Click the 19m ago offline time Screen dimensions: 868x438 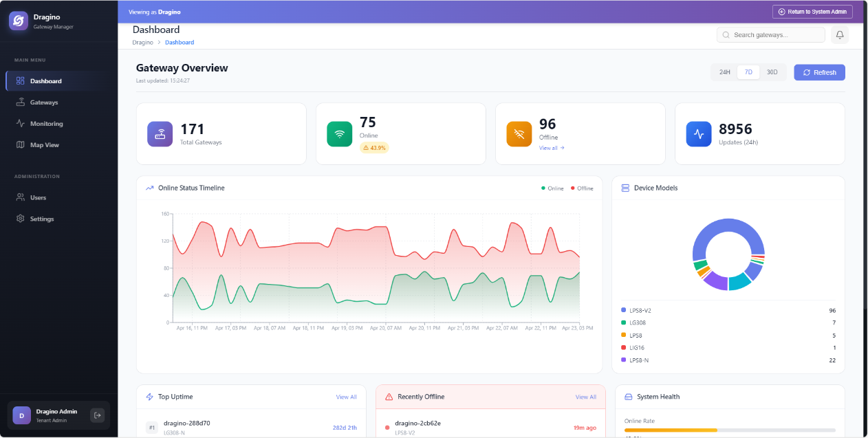pos(585,428)
